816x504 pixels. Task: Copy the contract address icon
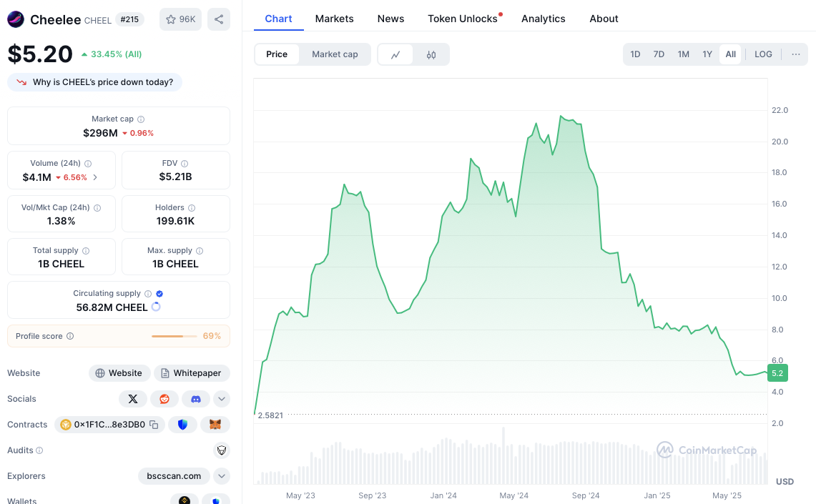pos(154,425)
